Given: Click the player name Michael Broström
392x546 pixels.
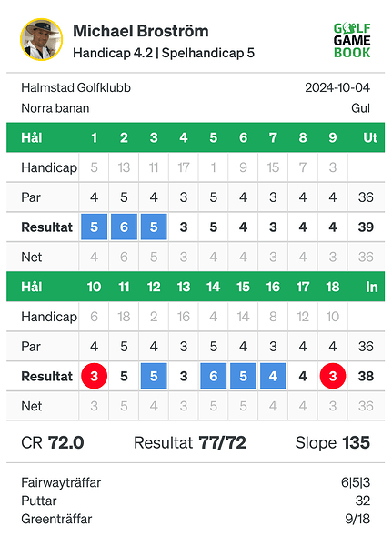Looking at the screenshot, I should click(141, 31).
